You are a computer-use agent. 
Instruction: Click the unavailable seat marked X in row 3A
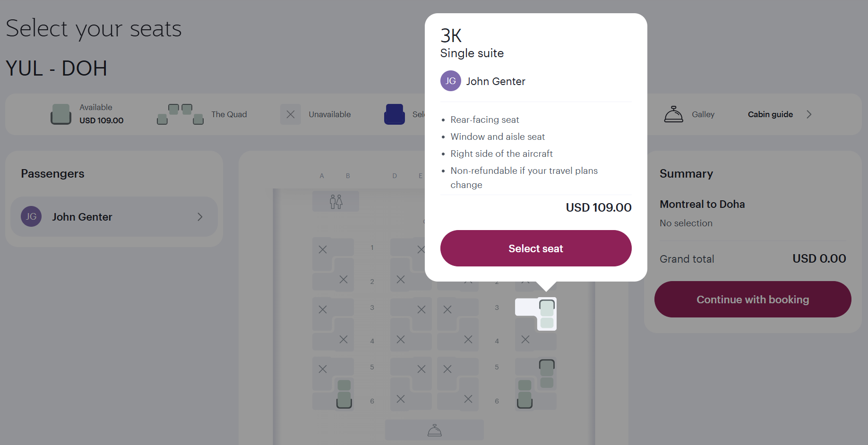click(323, 309)
